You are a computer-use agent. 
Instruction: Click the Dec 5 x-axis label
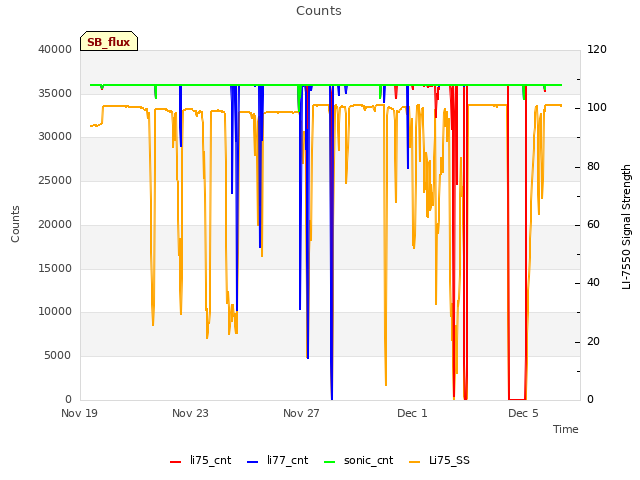(x=523, y=413)
